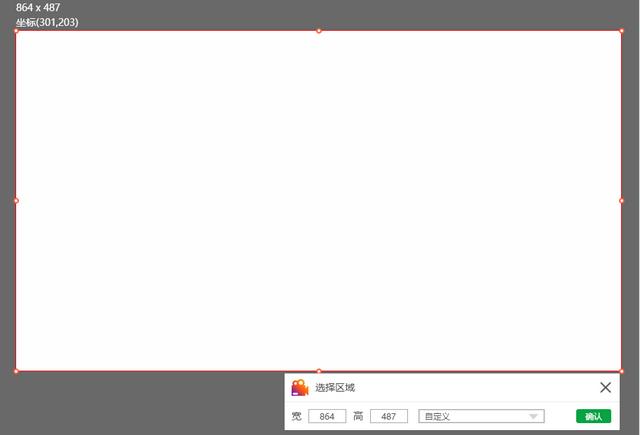640x435 pixels.
Task: Click the right-middle edge resize handle
Action: 622,201
